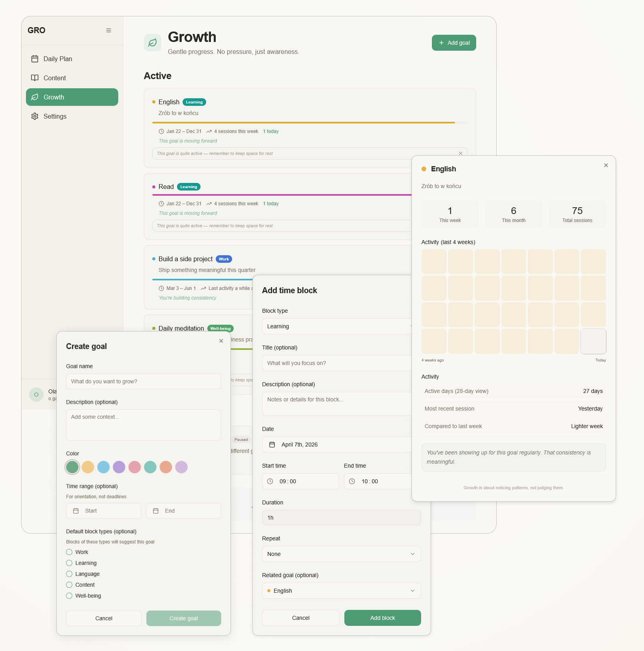This screenshot has width=644, height=651.
Task: Cancel the Add time block dialog
Action: pos(301,618)
